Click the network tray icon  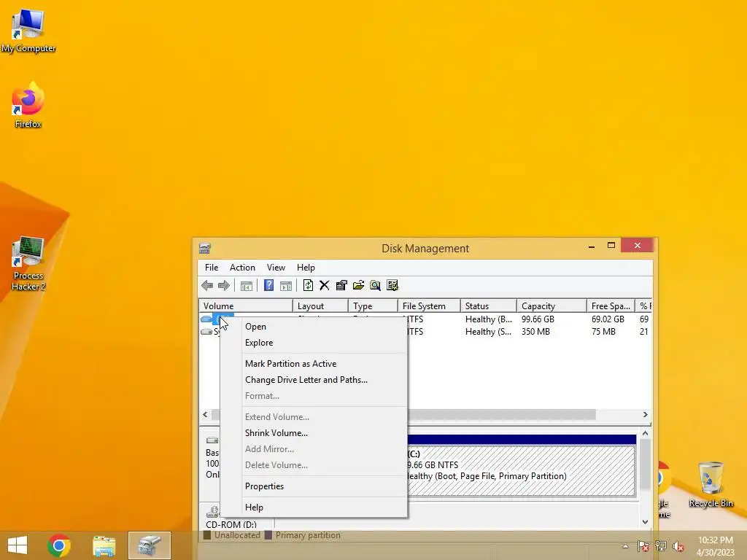(661, 546)
